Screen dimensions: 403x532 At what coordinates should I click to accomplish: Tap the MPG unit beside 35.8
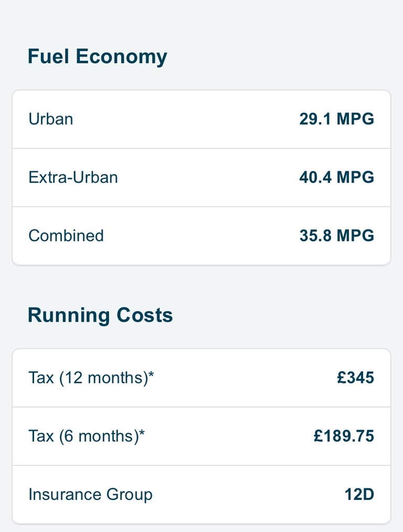(x=355, y=236)
